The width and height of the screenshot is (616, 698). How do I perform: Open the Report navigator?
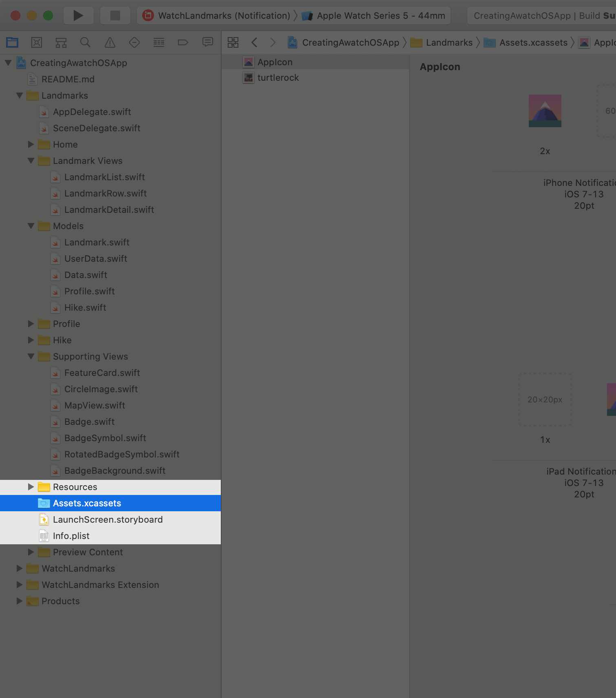(208, 42)
